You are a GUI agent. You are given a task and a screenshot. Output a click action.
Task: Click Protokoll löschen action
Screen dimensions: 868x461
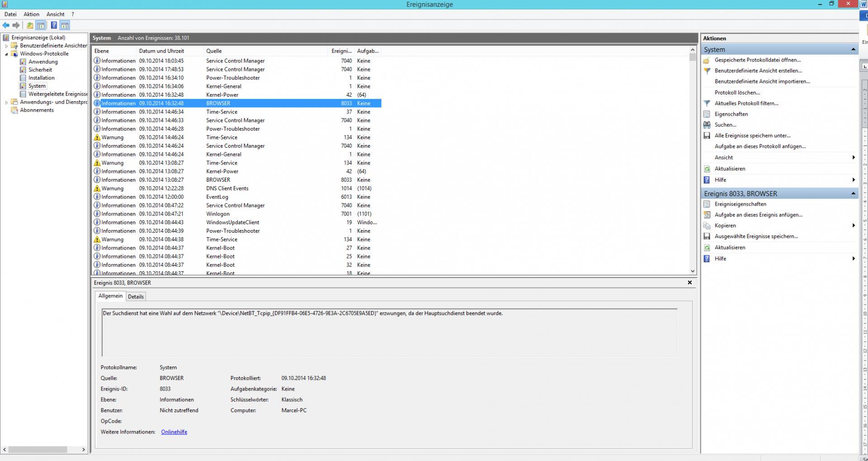tap(737, 93)
